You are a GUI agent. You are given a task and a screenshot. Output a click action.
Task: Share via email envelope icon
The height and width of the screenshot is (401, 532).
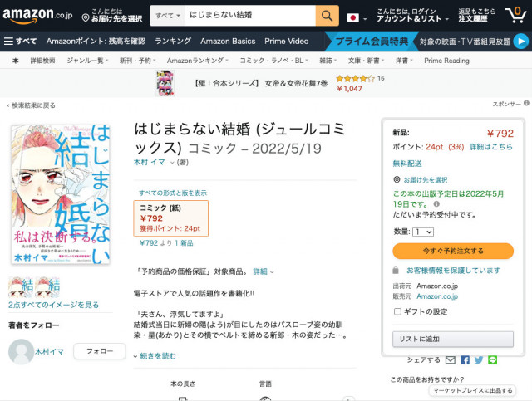pyautogui.click(x=451, y=360)
